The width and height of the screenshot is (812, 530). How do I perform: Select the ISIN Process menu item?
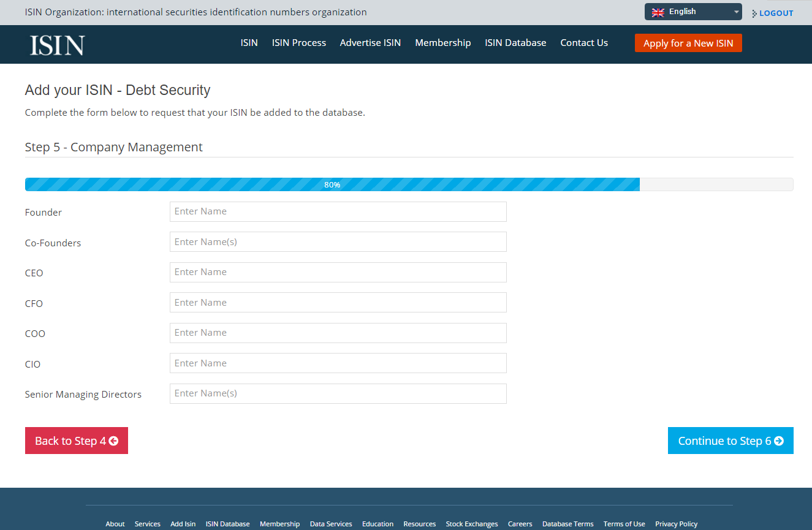[298, 43]
